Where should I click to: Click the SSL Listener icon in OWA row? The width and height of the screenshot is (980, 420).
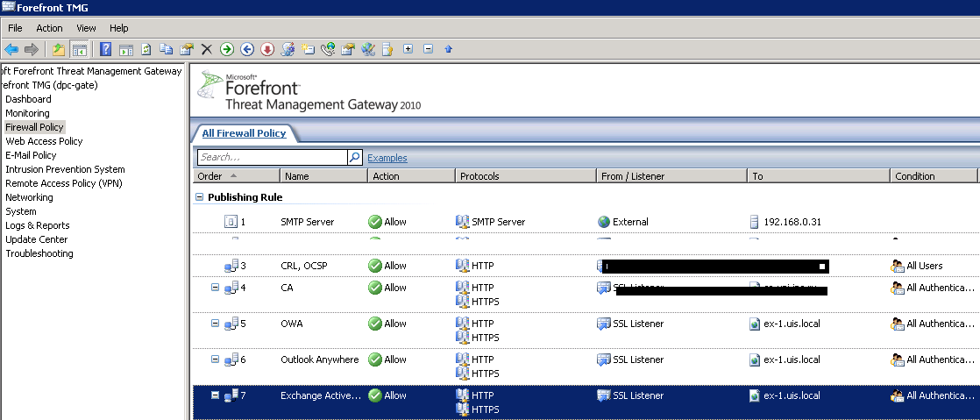[604, 324]
